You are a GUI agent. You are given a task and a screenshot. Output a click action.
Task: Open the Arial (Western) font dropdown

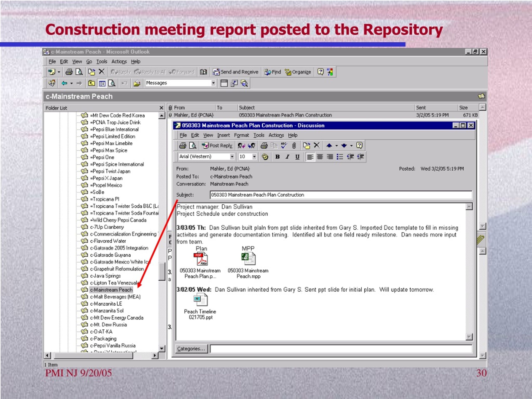pos(232,156)
